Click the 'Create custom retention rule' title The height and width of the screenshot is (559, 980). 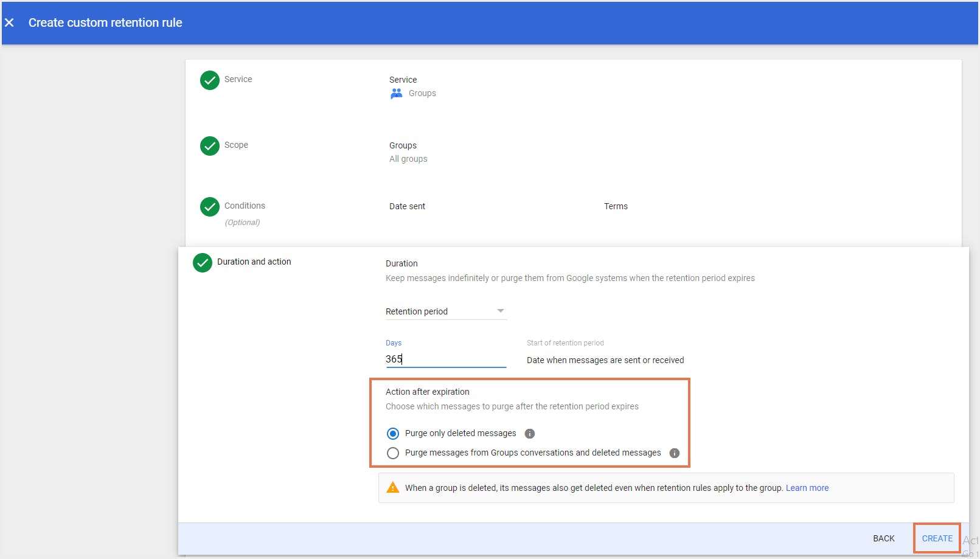pyautogui.click(x=105, y=23)
